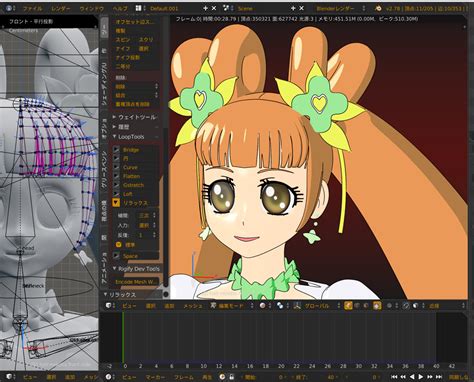Toggle the snap magnet icon
Viewport: 474px width, 382px height.
[x=405, y=305]
